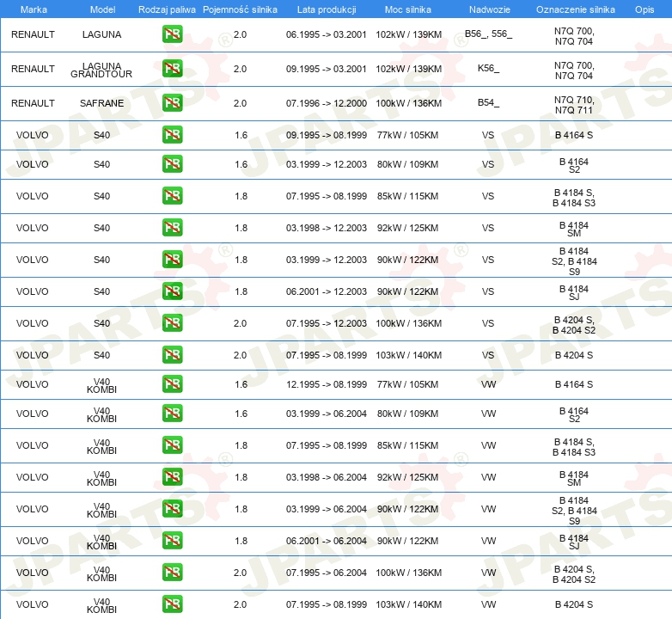672x619 pixels.
Task: Click the Oznaczenie silnika column header
Action: click(x=575, y=9)
